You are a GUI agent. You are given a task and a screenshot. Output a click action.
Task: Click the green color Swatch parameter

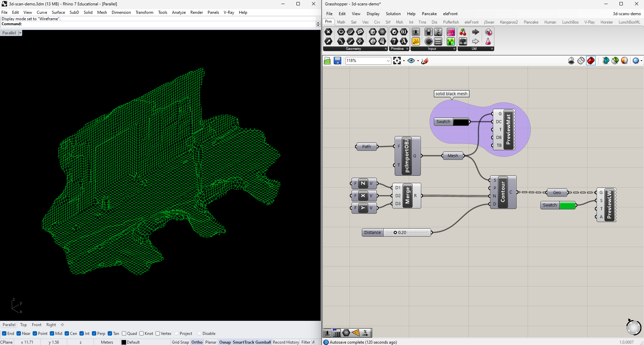point(567,205)
